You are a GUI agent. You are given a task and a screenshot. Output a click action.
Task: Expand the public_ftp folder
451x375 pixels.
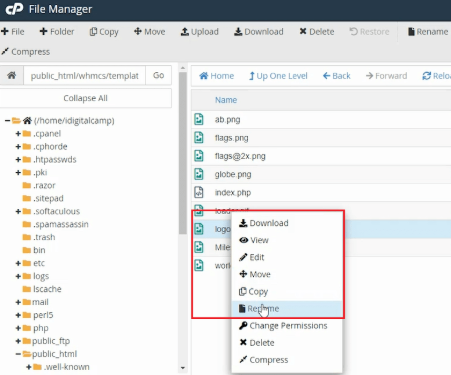tap(18, 341)
